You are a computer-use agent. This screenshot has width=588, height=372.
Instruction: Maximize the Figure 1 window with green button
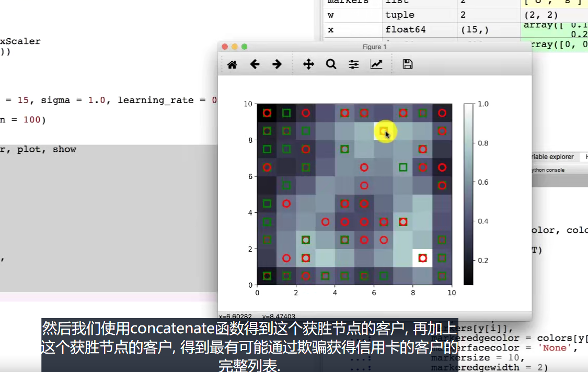click(x=244, y=47)
